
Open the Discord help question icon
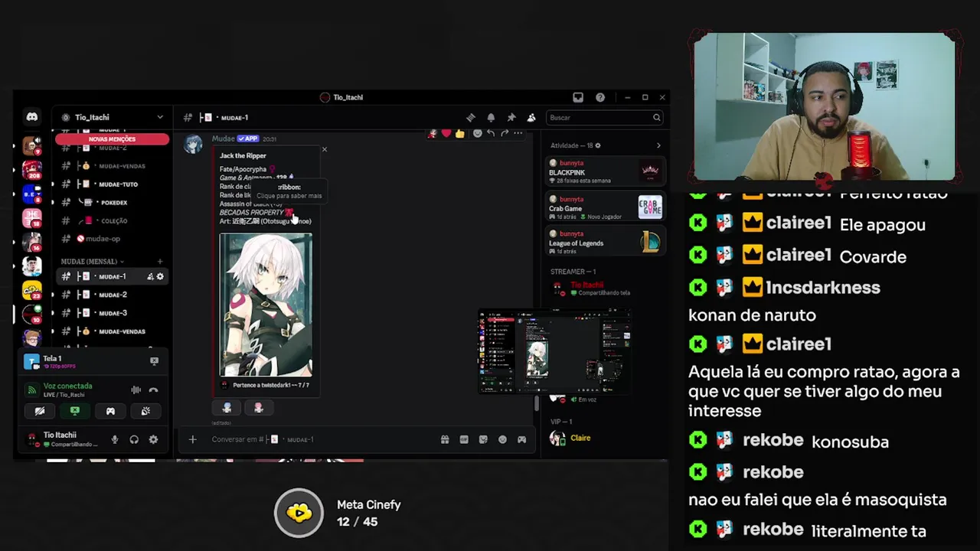pyautogui.click(x=600, y=97)
